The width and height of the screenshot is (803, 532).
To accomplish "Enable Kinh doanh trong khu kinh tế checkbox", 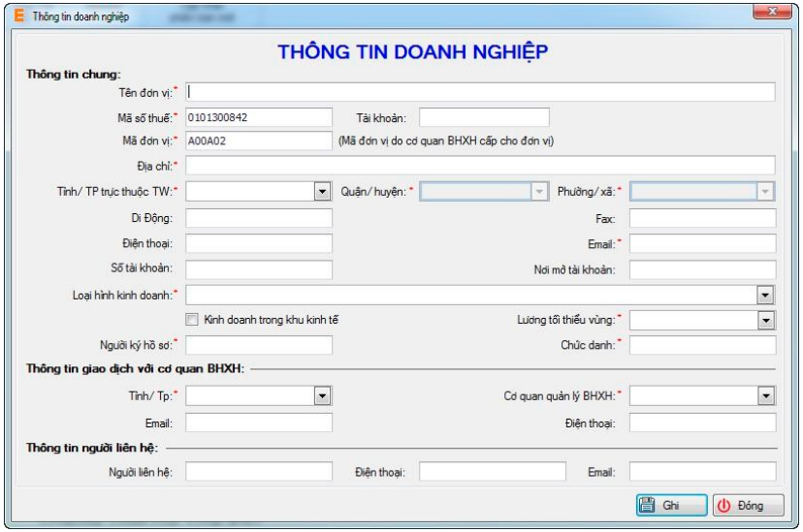I will pyautogui.click(x=192, y=319).
